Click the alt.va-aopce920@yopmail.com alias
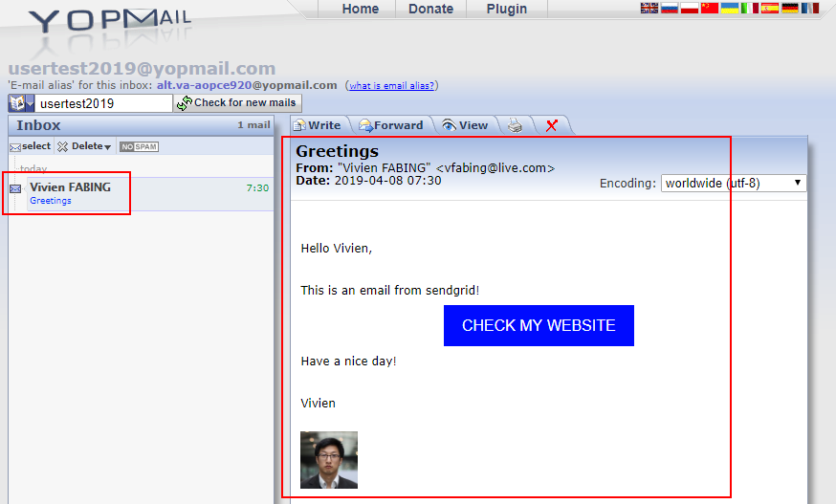This screenshot has height=504, width=836. pyautogui.click(x=247, y=85)
